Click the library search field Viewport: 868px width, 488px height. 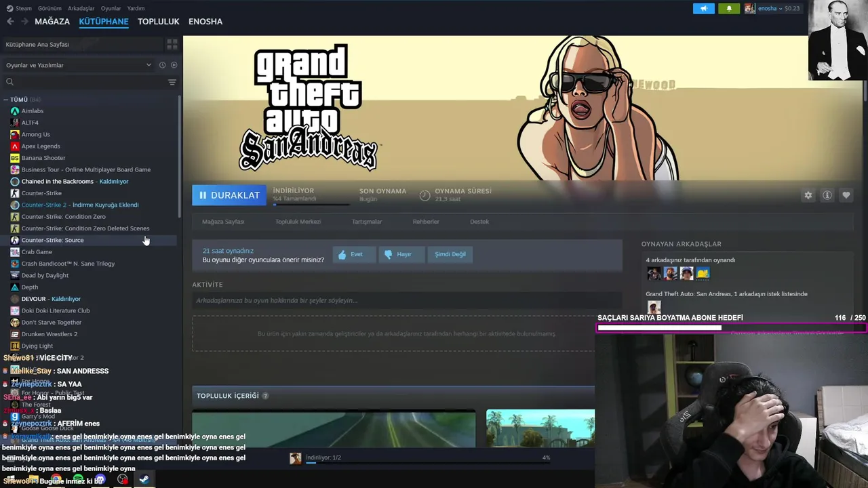click(x=85, y=82)
